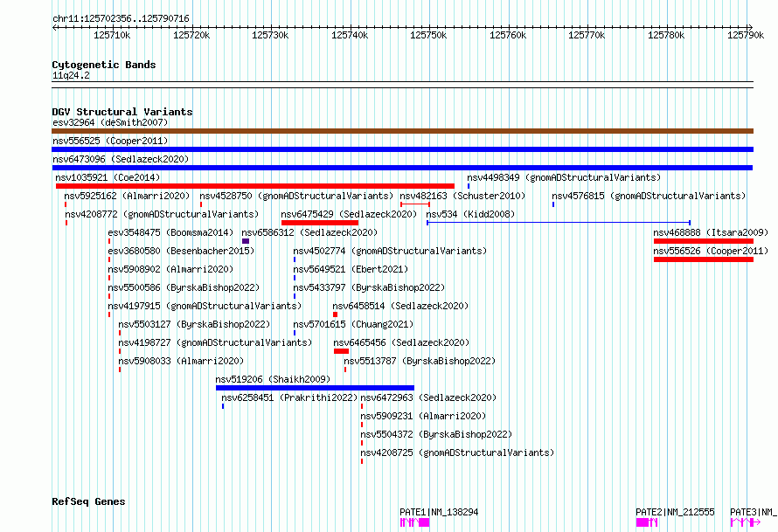Screen dimensions: 778x532
Task: Open the PATE1|NM_138294 gene label
Action: pos(439,512)
